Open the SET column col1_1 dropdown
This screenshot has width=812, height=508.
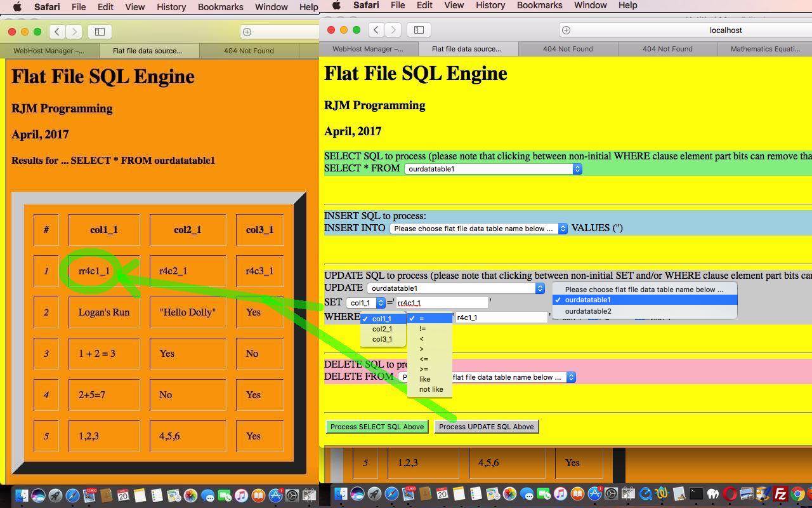pos(365,303)
